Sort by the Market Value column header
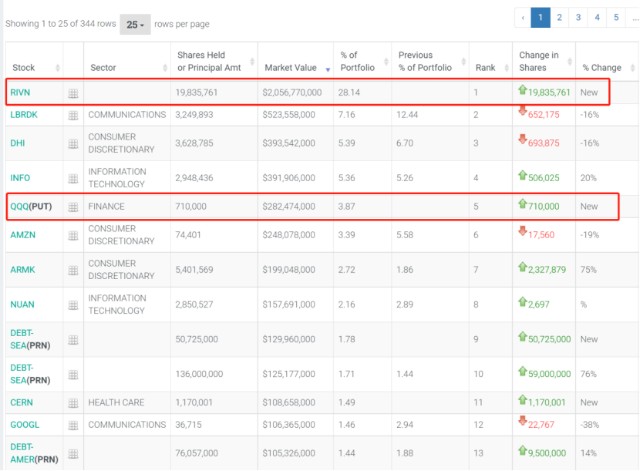Image resolution: width=640 pixels, height=471 pixels. [x=296, y=61]
